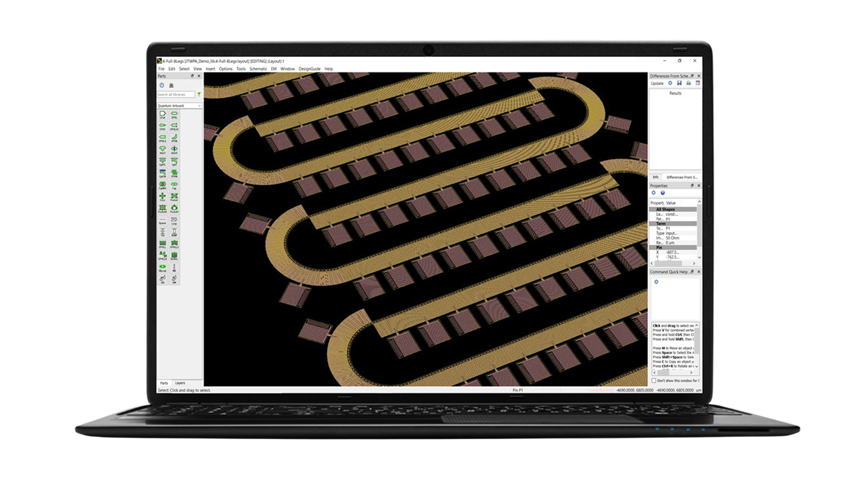Open the Quantum Artwork library dropdown
The height and width of the screenshot is (488, 868).
click(x=179, y=106)
